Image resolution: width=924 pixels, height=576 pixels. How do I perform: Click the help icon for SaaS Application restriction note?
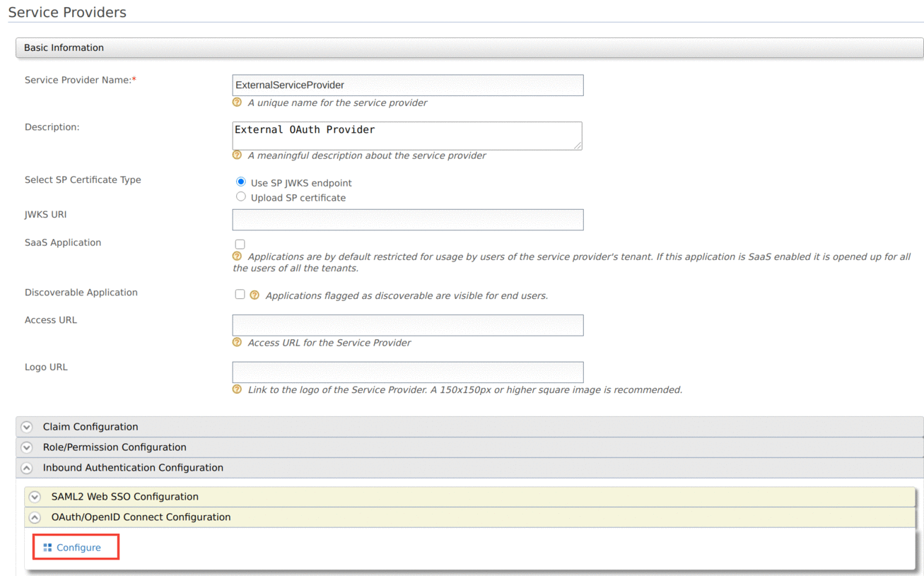(237, 257)
